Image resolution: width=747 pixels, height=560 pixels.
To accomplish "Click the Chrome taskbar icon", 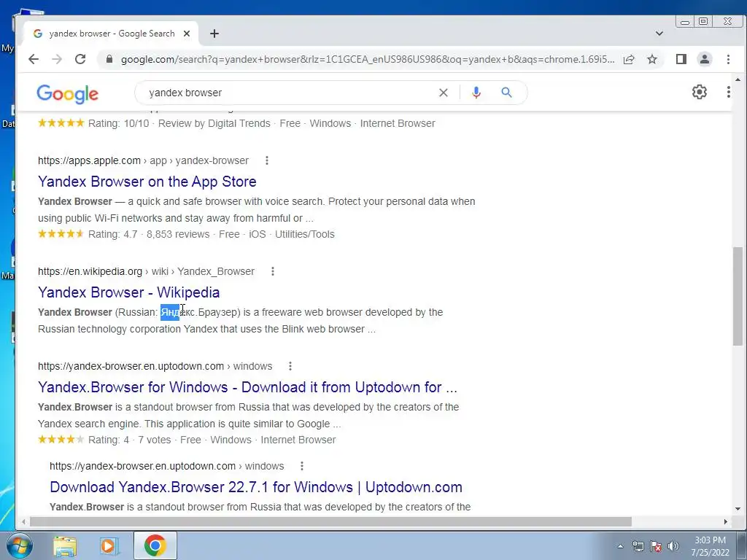I will pos(155,545).
